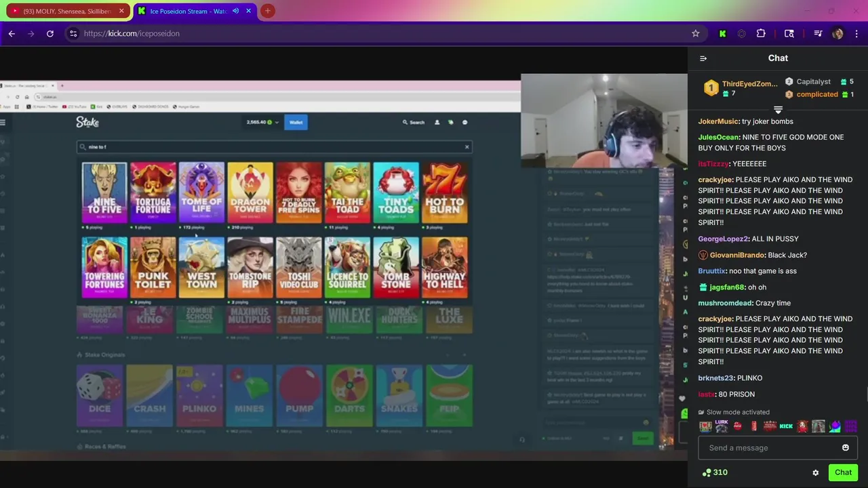Click GeorgeLopez2 username in chat

[723, 239]
